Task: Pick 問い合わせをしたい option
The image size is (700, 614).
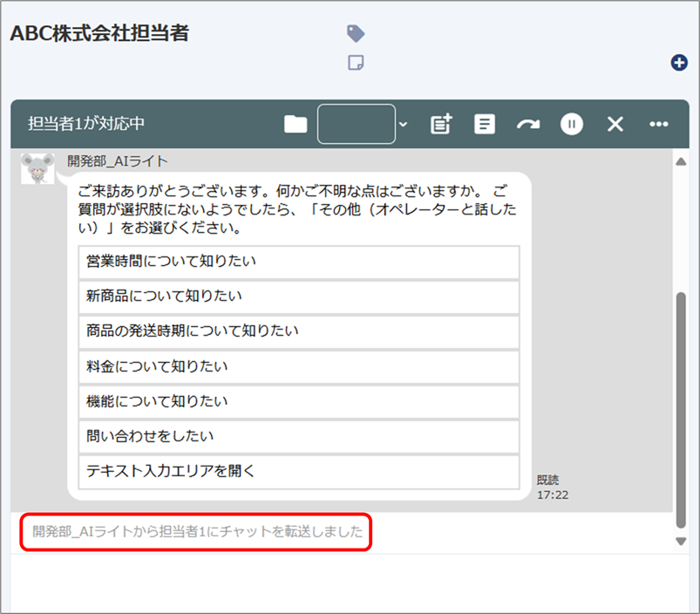Action: [299, 437]
